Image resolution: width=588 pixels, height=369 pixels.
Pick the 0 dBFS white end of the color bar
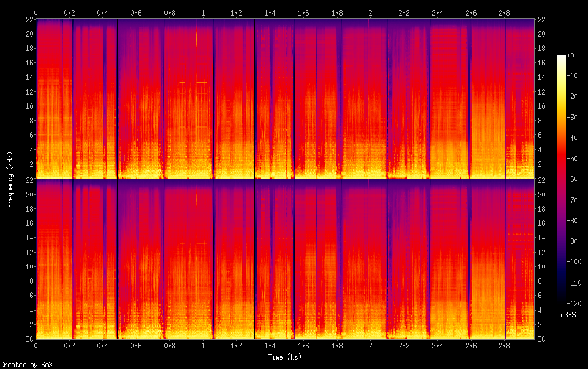tap(562, 57)
